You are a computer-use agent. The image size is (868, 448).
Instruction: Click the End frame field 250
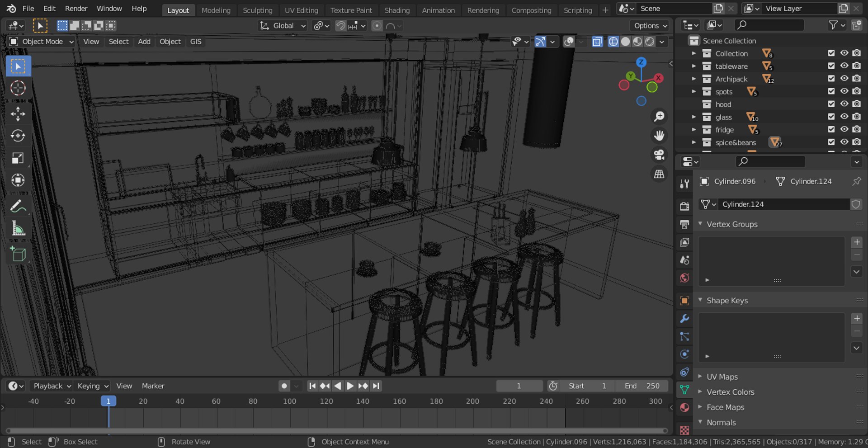(x=642, y=386)
